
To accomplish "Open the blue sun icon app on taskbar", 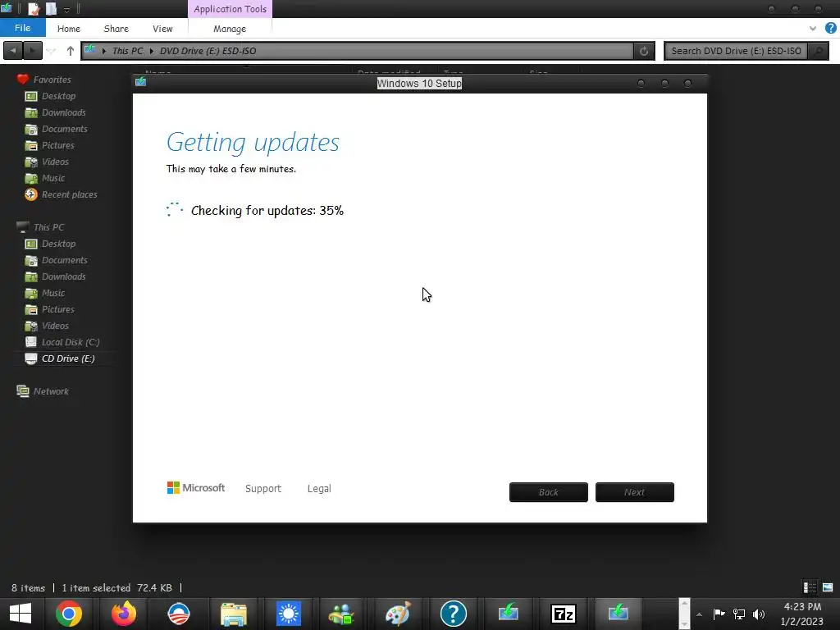I will tap(289, 614).
